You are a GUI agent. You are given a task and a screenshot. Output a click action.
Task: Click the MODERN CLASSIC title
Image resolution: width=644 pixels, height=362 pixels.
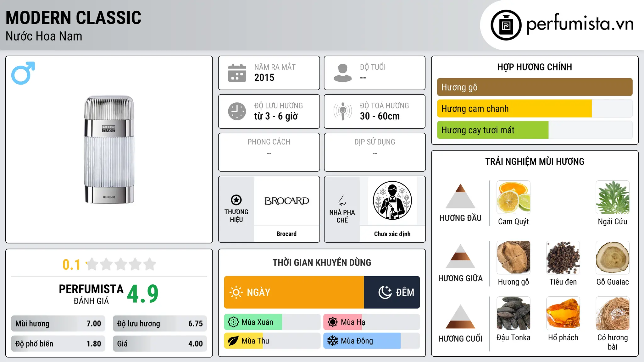(74, 18)
